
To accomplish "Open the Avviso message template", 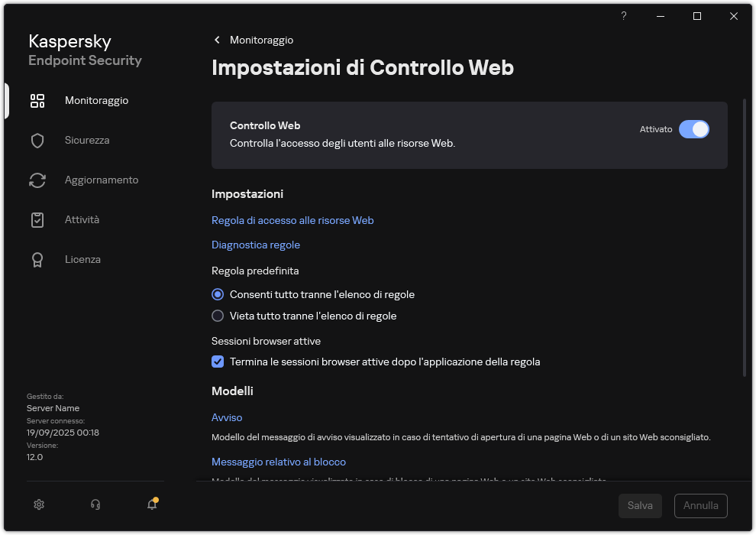I will (227, 417).
